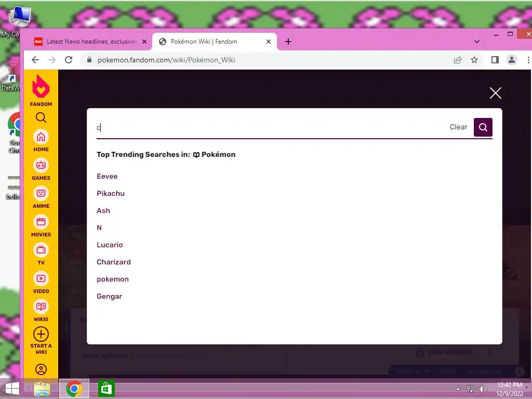Open the TV section in the sidebar
The width and height of the screenshot is (532, 399).
pos(41,254)
